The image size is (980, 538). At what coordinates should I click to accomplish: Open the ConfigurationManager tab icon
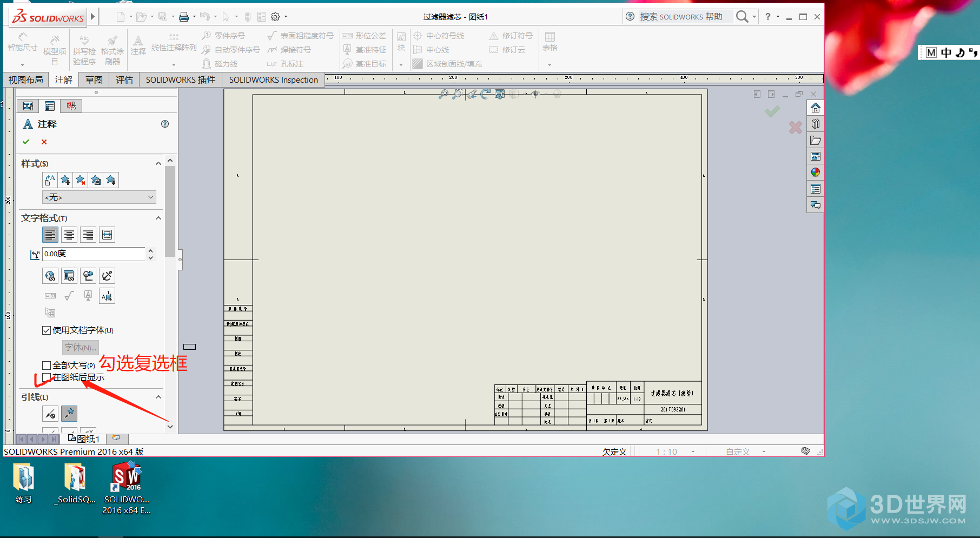71,106
